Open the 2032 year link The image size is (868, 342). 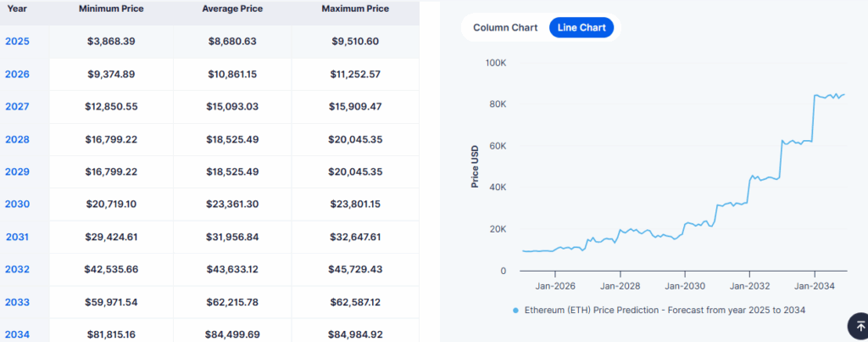(18, 269)
